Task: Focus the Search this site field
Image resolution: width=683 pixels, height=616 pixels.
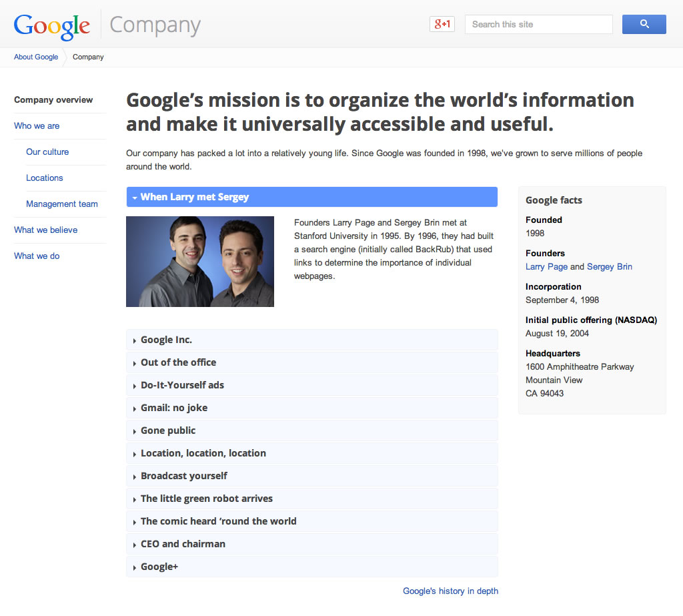Action: coord(539,25)
